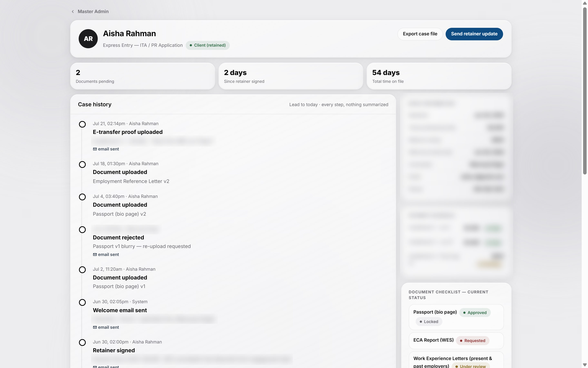Viewport: 588px width, 368px height.
Task: Click 'Passport v1 blurry — re-upload requested' text
Action: (x=142, y=246)
